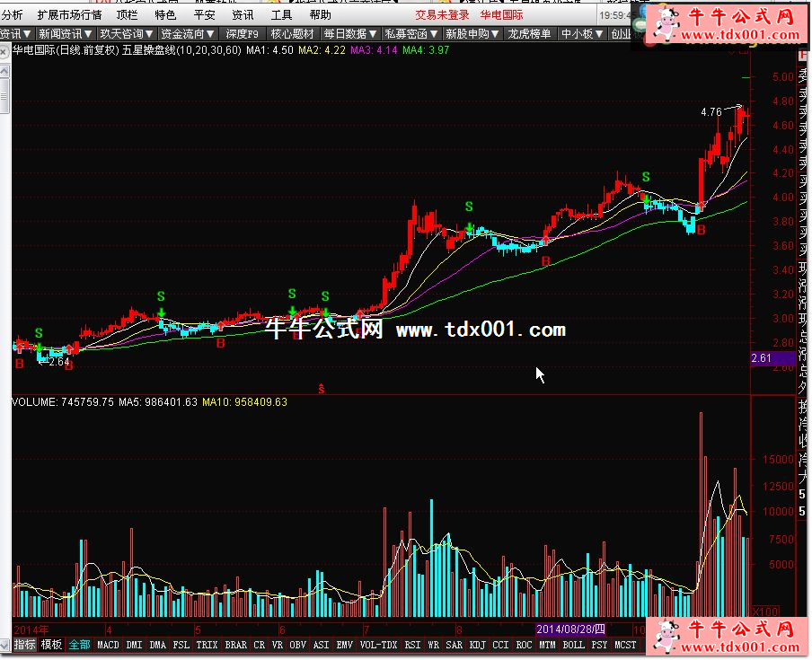Click the 4.76 high price label arrow
Image resolution: width=812 pixels, height=660 pixels.
pyautogui.click(x=732, y=110)
